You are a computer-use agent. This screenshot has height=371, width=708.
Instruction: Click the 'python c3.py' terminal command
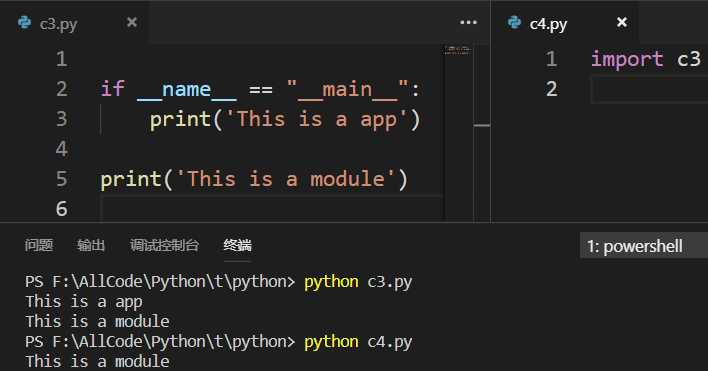(x=358, y=282)
